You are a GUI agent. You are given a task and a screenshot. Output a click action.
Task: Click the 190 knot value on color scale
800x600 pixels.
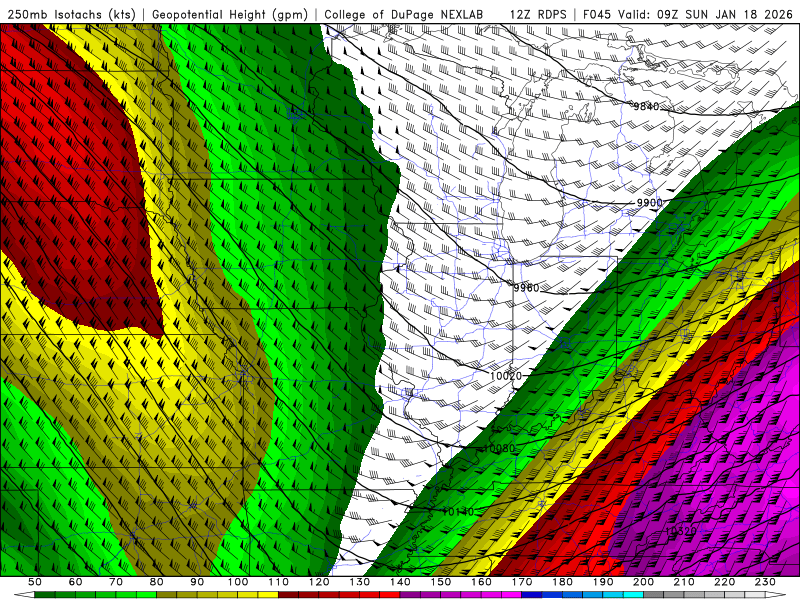click(603, 582)
